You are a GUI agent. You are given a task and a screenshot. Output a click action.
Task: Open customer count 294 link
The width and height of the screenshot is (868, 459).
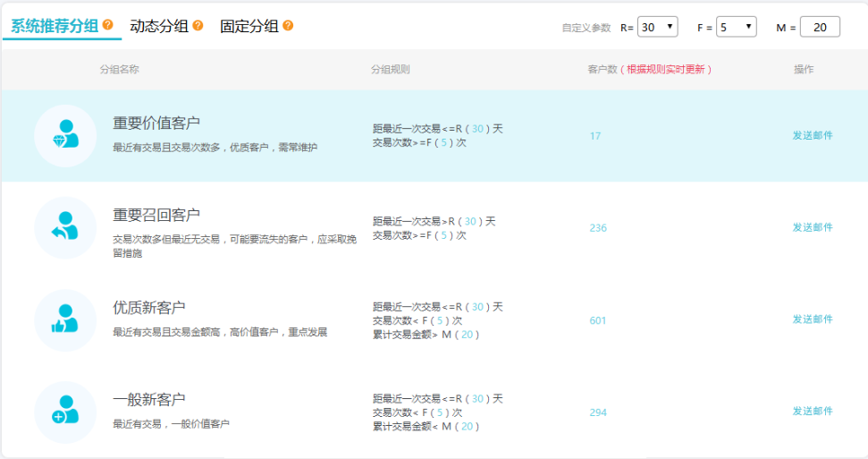click(x=598, y=412)
